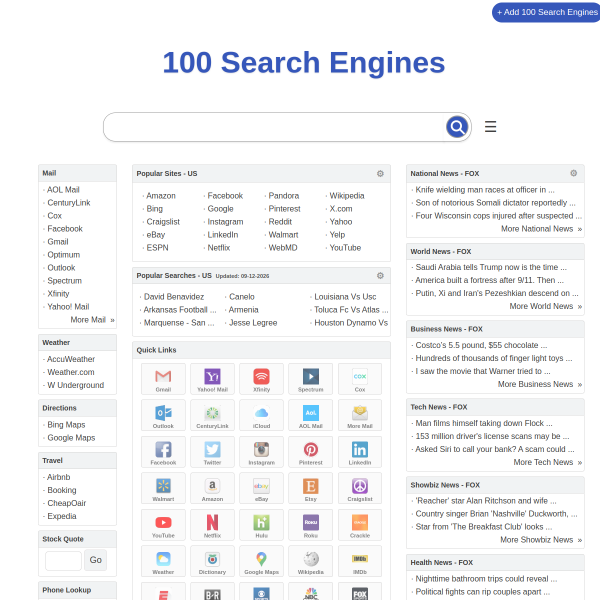The image size is (600, 600).
Task: Open the Amazon quick link tile
Action: [212, 488]
